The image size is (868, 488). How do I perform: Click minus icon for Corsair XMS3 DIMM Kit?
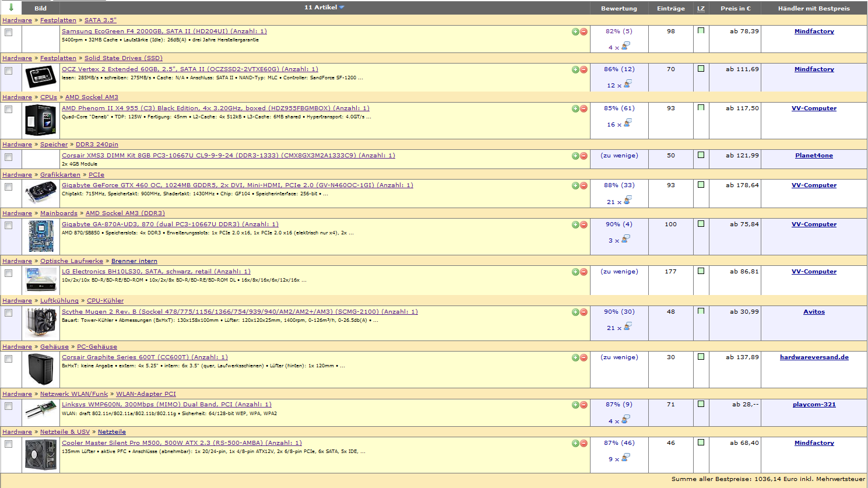tap(584, 156)
